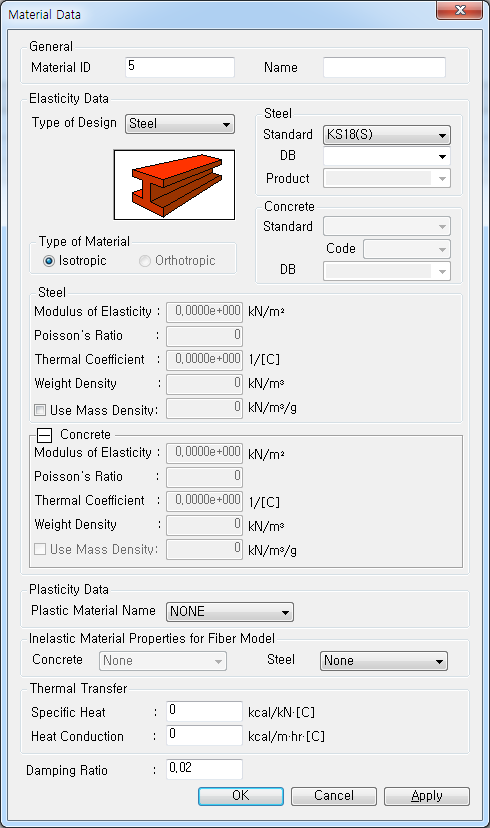Click the OK button
Viewport: 490px width, 828px height.
pos(241,796)
